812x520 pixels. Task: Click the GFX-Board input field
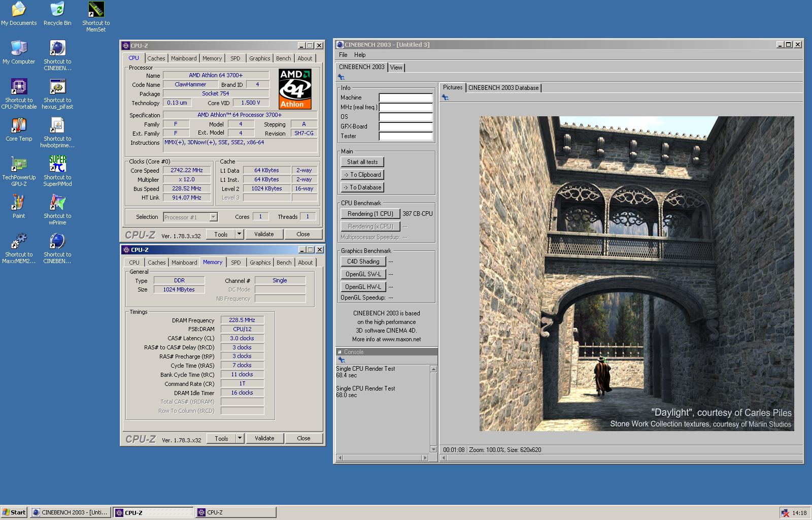click(405, 126)
